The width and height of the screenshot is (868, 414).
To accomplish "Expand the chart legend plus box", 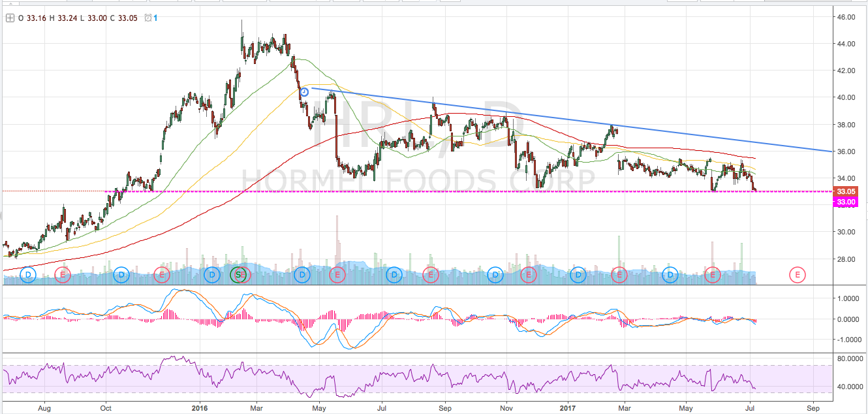I will pyautogui.click(x=9, y=18).
